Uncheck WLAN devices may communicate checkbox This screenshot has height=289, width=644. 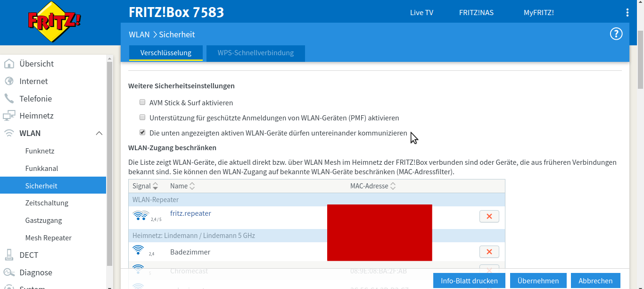coord(142,132)
